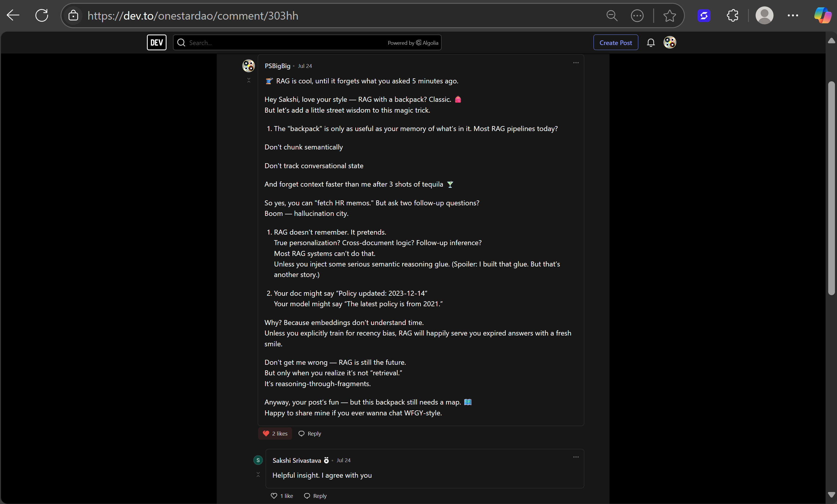837x504 pixels.
Task: Click the browser back arrow
Action: pos(13,15)
